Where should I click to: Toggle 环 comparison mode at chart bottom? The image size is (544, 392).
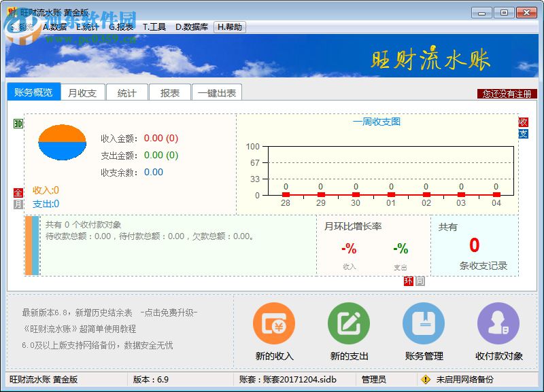pyautogui.click(x=409, y=281)
